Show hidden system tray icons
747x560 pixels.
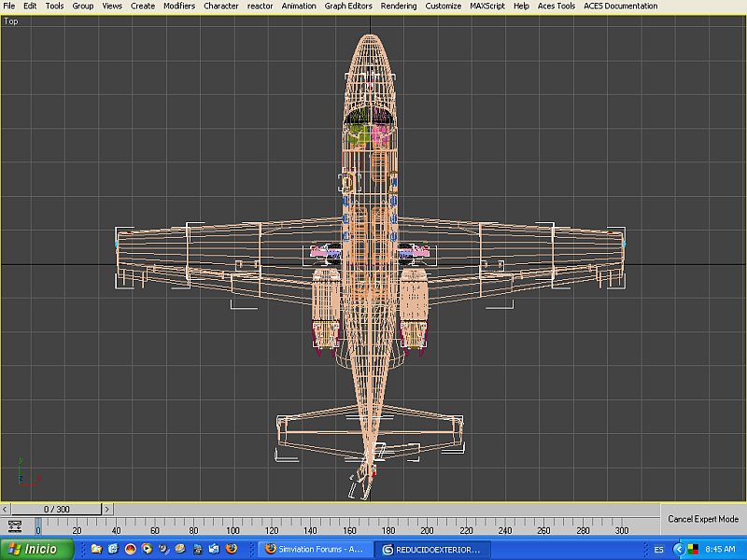click(x=679, y=549)
